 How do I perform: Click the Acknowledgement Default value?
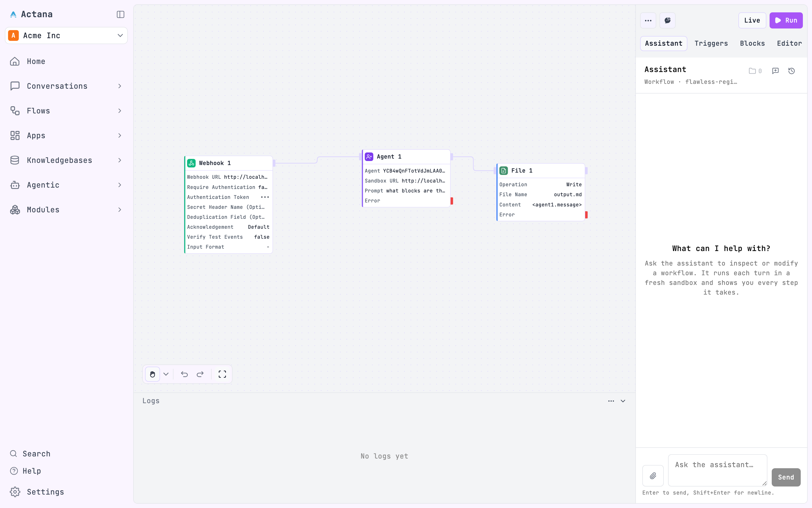pos(258,227)
